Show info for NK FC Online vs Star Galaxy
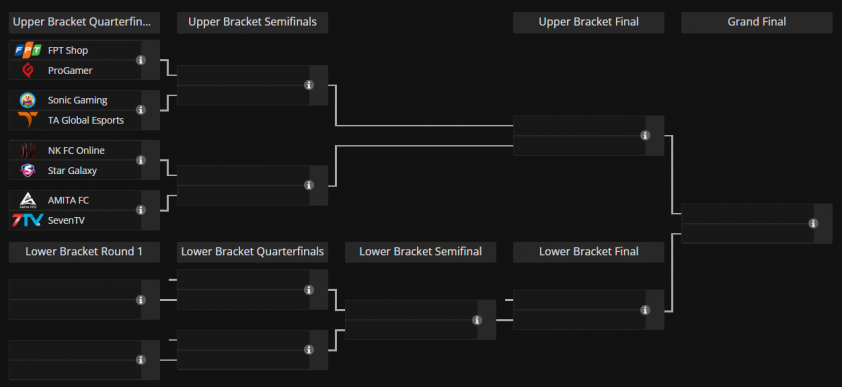 [x=141, y=160]
